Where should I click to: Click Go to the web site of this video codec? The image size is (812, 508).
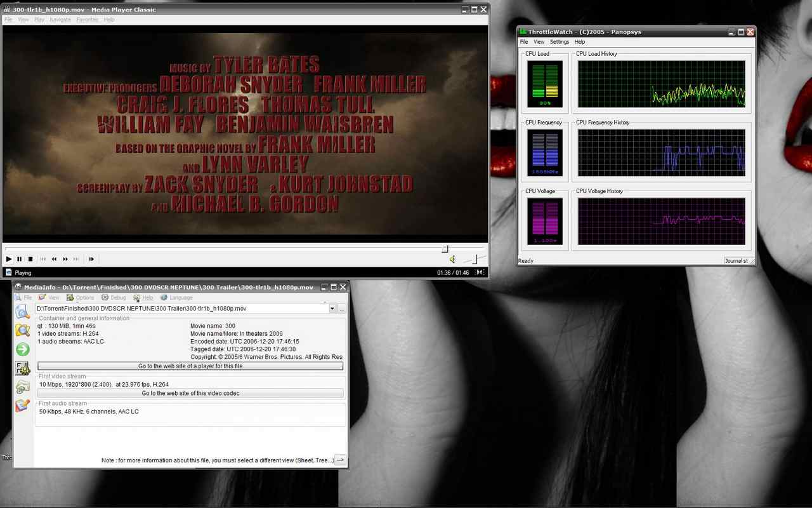(x=190, y=393)
